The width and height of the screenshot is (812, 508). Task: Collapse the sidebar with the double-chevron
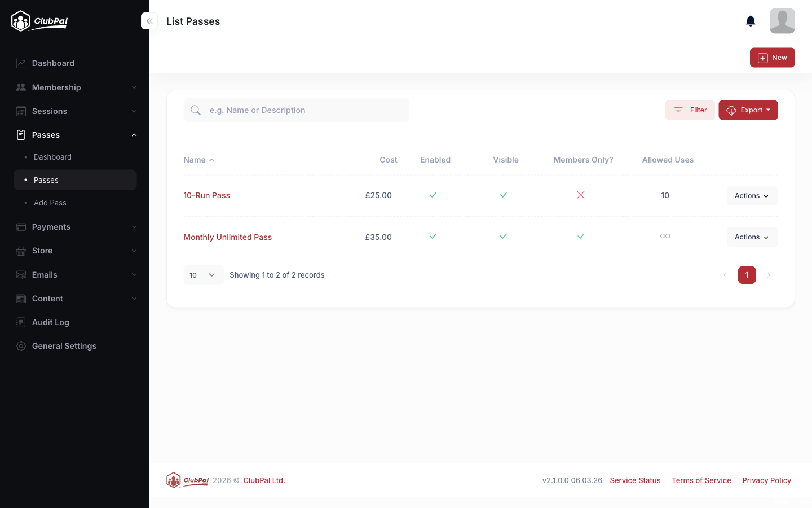tap(149, 21)
